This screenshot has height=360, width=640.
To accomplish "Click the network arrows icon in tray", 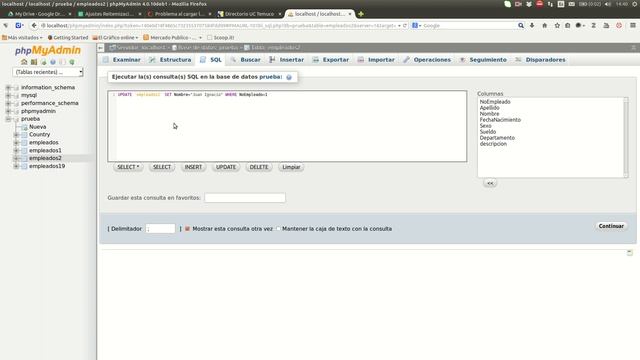I will (x=550, y=4).
